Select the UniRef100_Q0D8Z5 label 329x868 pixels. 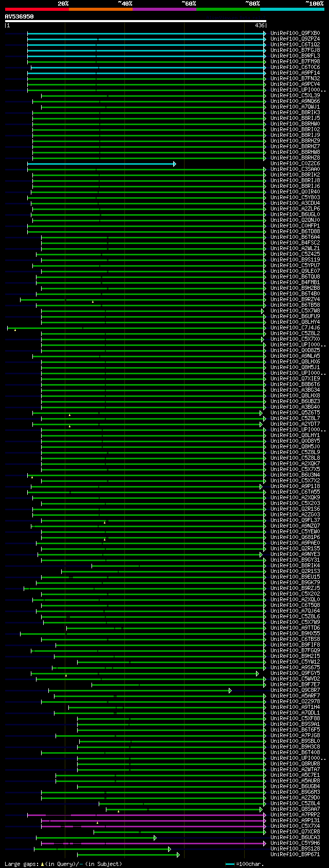coord(295,351)
